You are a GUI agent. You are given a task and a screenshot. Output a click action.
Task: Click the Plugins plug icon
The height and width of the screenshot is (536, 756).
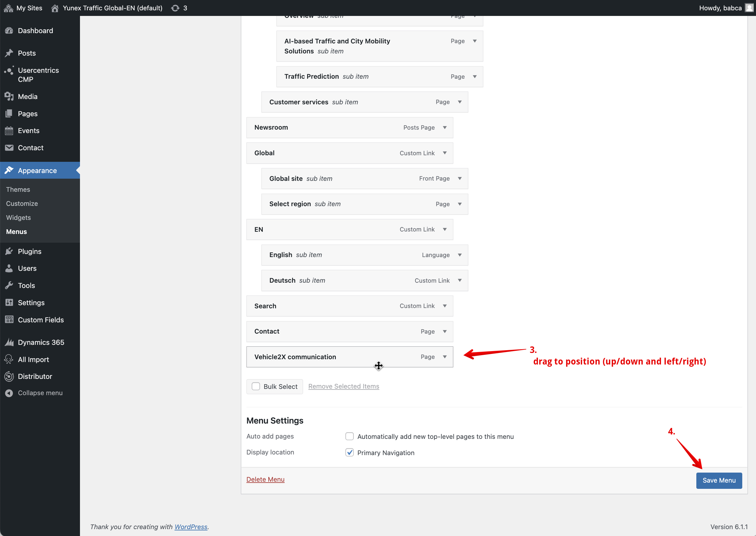pos(9,251)
